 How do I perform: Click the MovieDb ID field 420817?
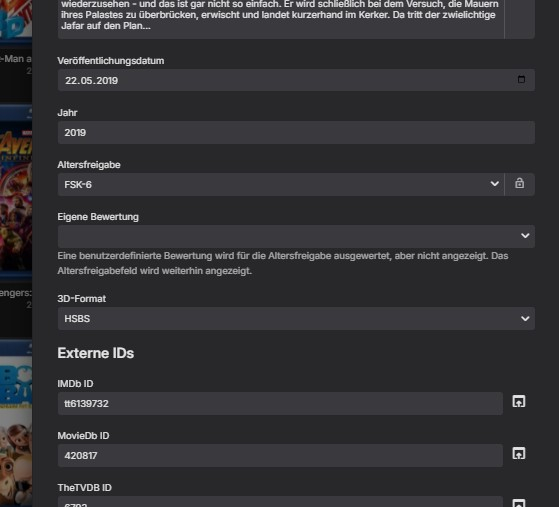point(280,456)
